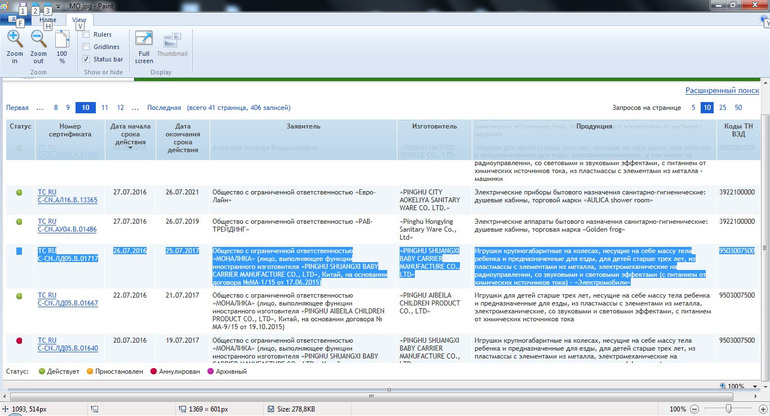This screenshot has height=416, width=770.
Task: Click the Последняя pagination link
Action: point(164,107)
